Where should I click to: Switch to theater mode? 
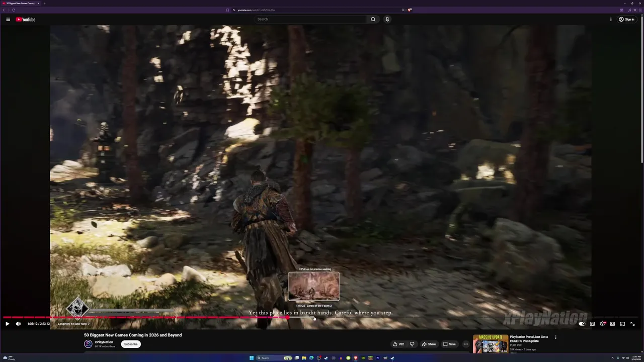pyautogui.click(x=612, y=324)
